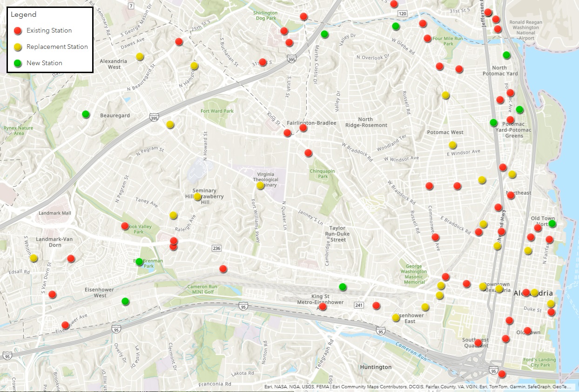Click the green marker near King St Metro-Eisenhower

tap(343, 287)
